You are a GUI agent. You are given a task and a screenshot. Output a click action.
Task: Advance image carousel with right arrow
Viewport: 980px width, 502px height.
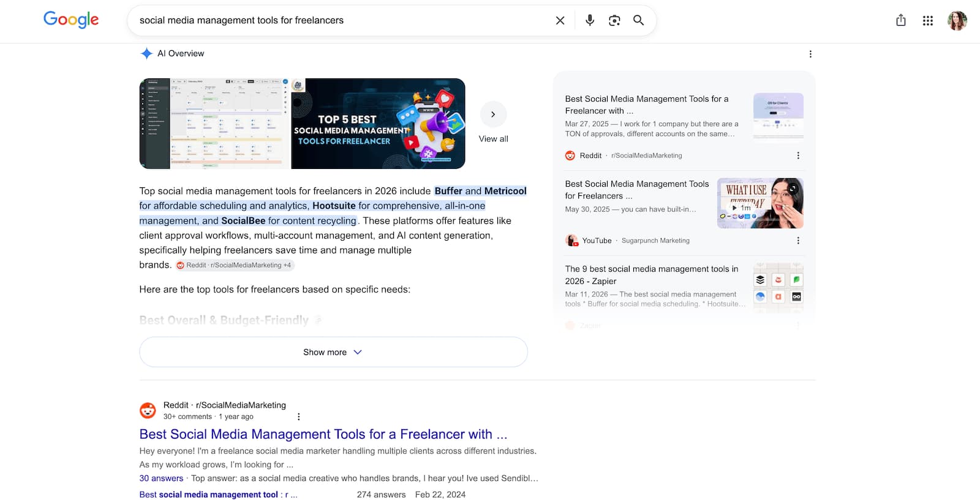[493, 114]
